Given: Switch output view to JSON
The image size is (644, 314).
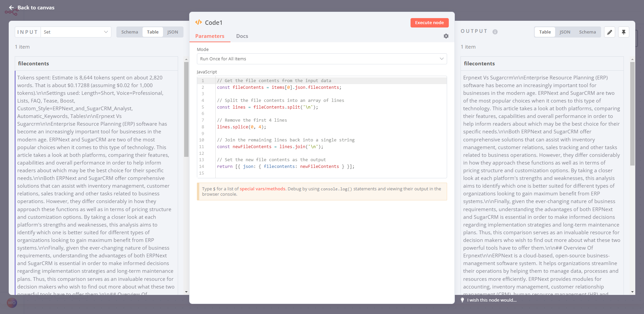Looking at the screenshot, I should coord(565,32).
